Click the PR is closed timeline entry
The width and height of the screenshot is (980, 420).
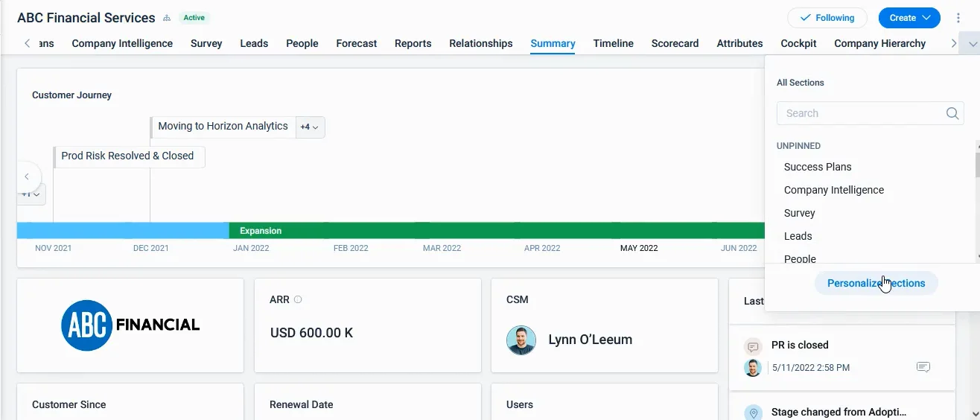coord(841,357)
